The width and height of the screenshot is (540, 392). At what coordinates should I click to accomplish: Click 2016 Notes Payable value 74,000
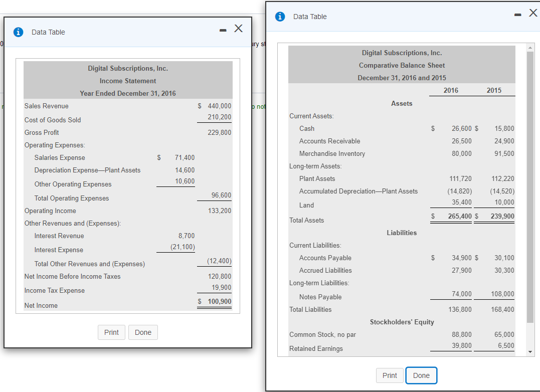point(461,294)
